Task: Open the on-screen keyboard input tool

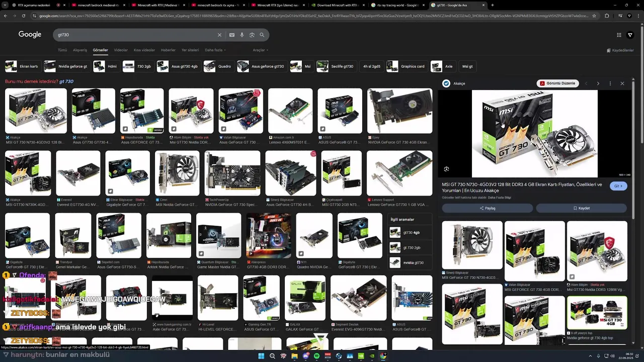Action: tap(231, 35)
